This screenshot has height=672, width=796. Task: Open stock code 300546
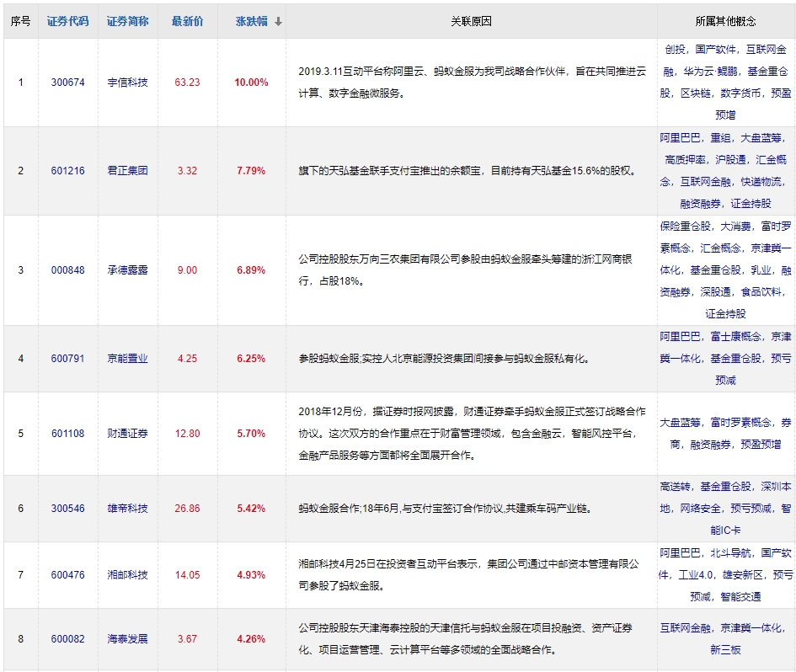(x=67, y=508)
